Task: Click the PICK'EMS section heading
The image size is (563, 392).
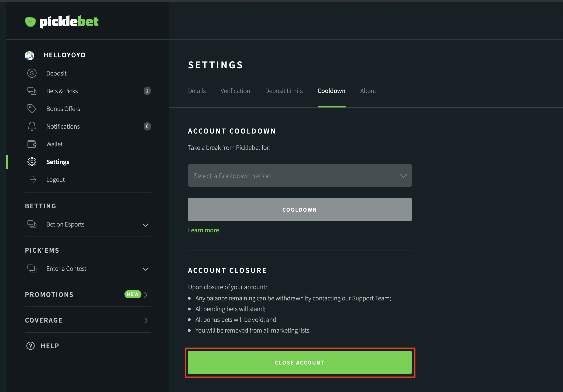Action: 42,250
